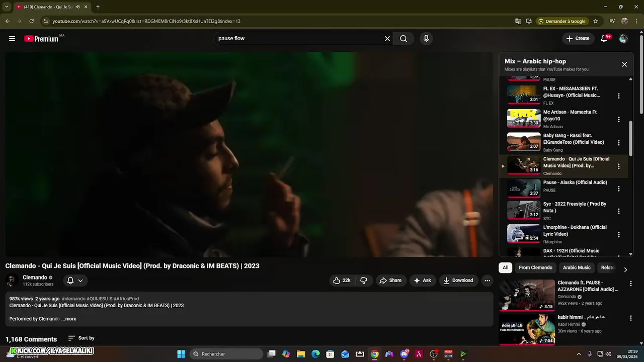
Task: Open options for AZZARONE recommended video
Action: [631, 284]
